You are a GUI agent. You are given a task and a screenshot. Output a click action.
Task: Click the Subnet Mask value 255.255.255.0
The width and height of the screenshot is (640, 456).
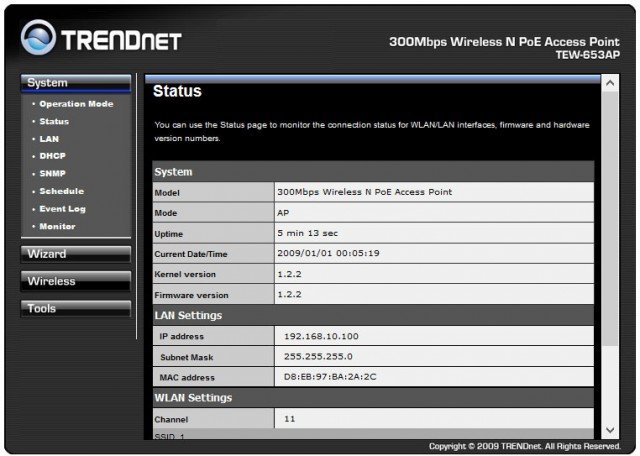(319, 357)
